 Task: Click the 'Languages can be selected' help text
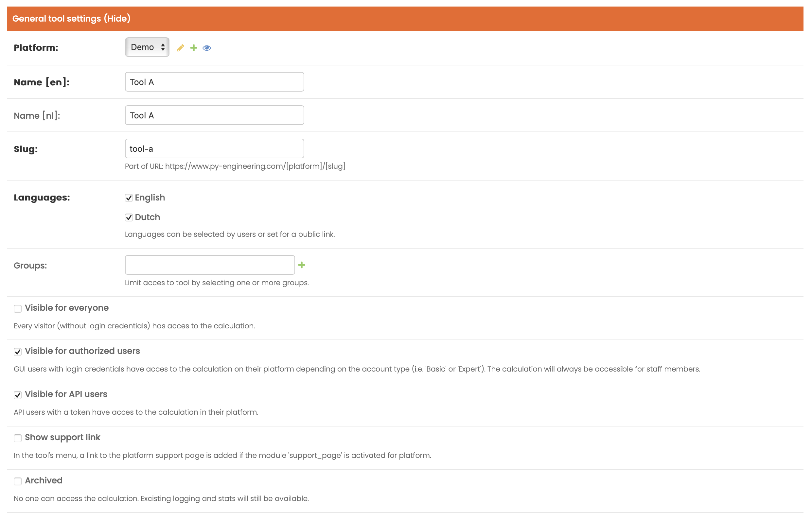(230, 234)
